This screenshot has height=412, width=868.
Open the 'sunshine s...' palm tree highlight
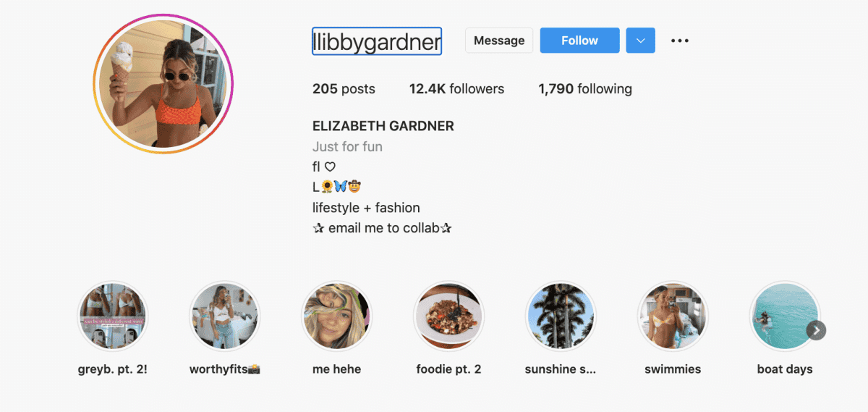coord(561,316)
